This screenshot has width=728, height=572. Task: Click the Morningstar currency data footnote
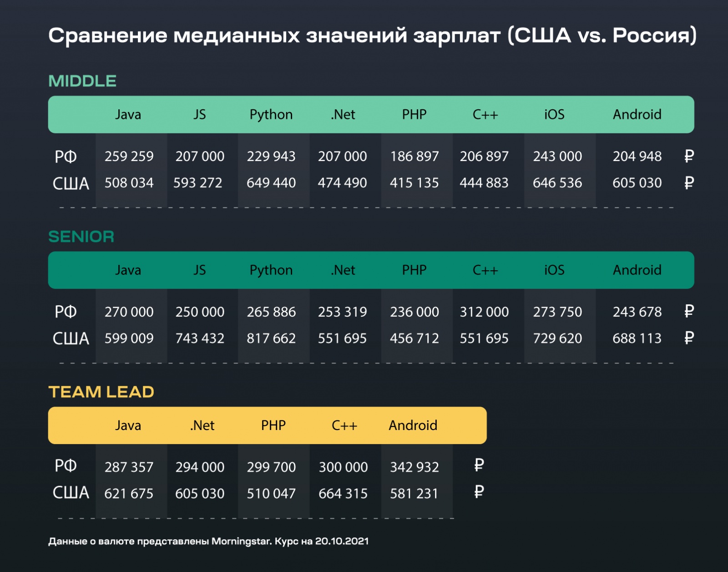coord(208,542)
